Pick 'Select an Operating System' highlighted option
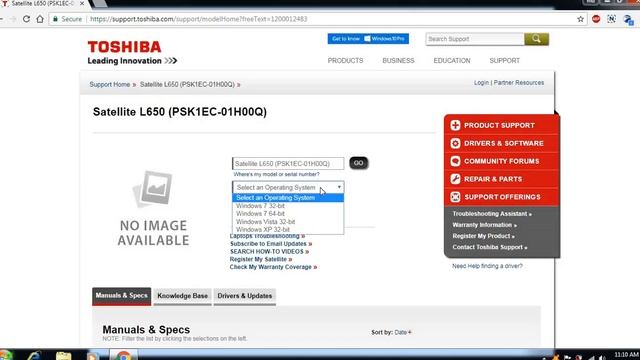The image size is (640, 360). point(288,198)
